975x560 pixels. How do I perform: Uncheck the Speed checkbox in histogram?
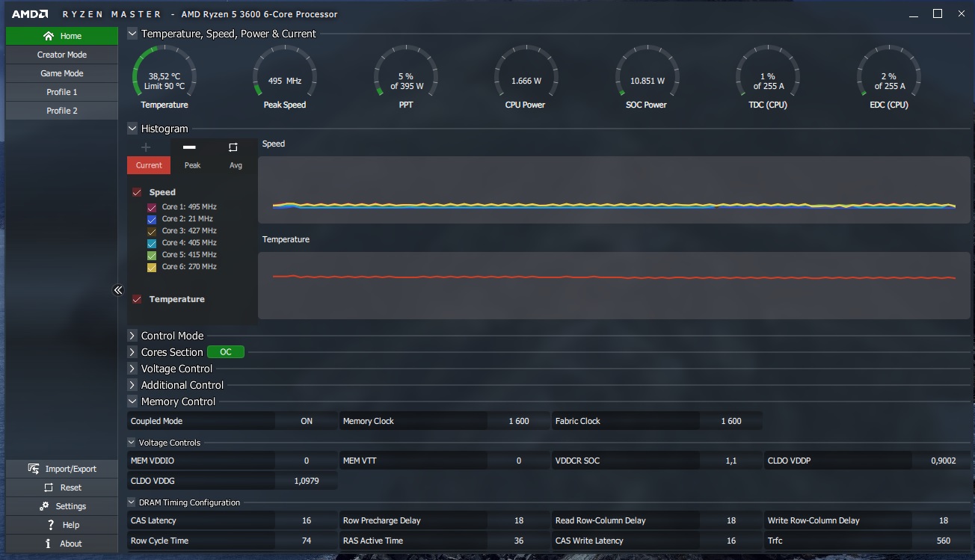point(137,192)
